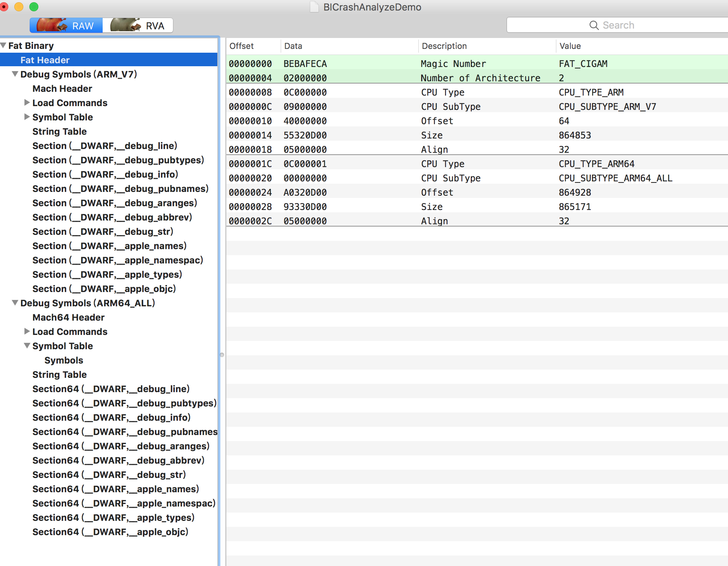728x566 pixels.
Task: Expand Load Commands under ARM64_ALL
Action: point(27,331)
